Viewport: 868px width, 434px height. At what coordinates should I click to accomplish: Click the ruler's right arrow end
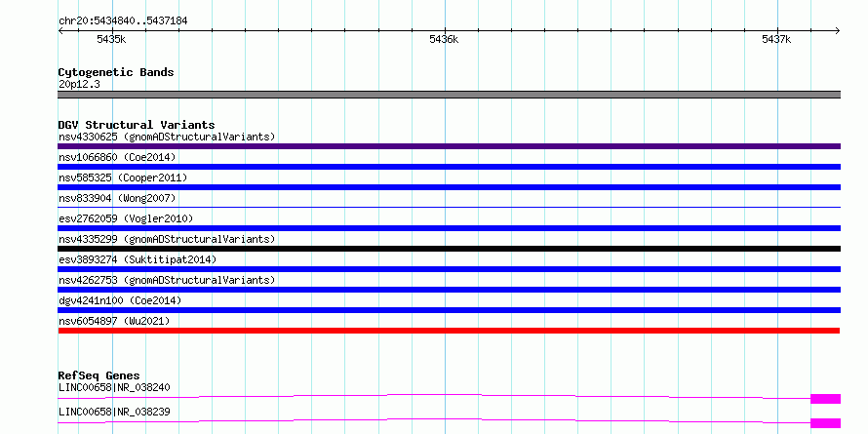838,30
